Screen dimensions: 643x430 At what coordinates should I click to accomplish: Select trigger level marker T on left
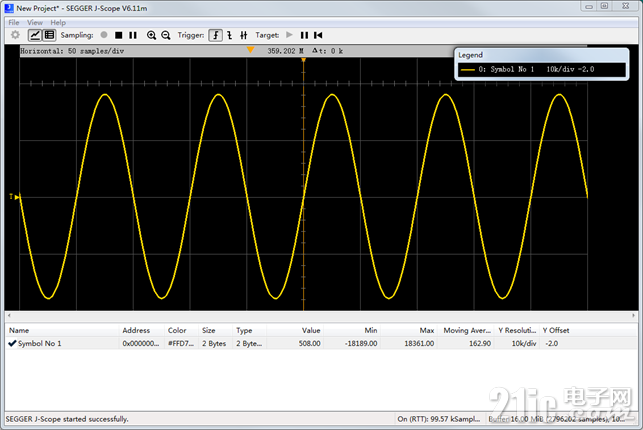point(14,197)
